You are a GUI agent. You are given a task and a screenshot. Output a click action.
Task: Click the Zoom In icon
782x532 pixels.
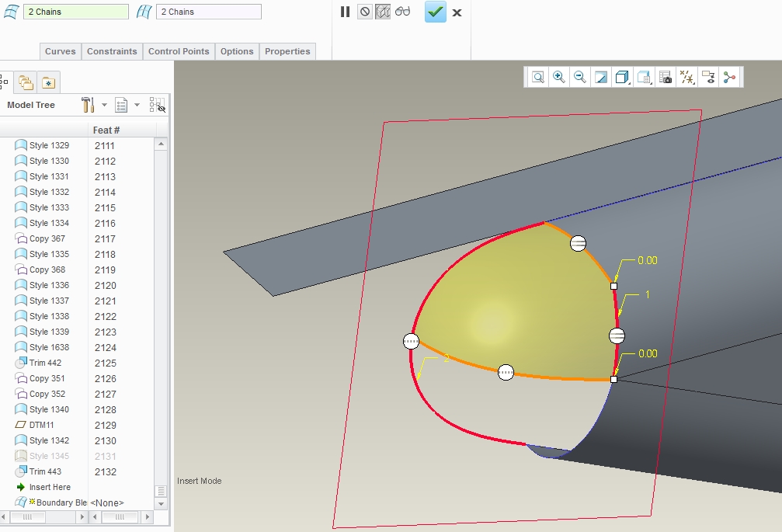tap(558, 78)
